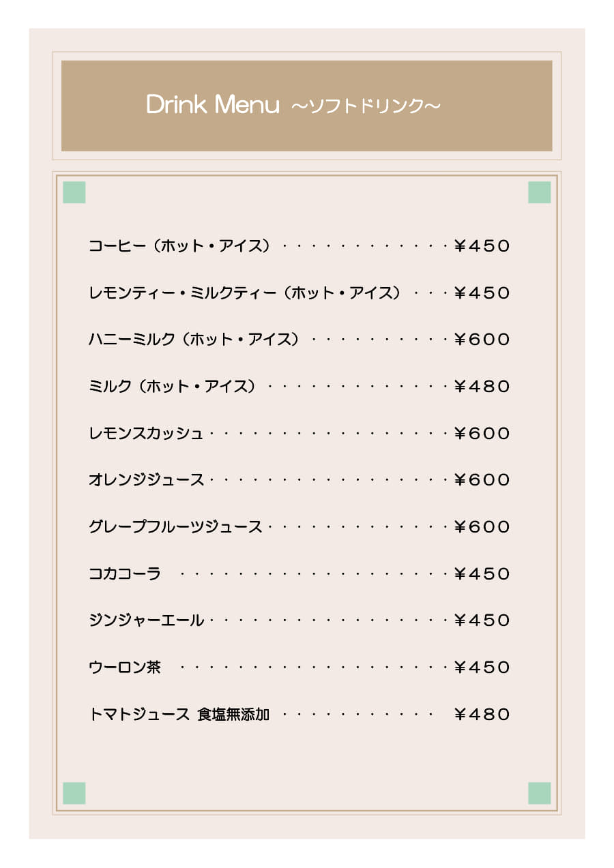Select the ジンジャーエール entry
The height and width of the screenshot is (868, 614).
point(146,620)
